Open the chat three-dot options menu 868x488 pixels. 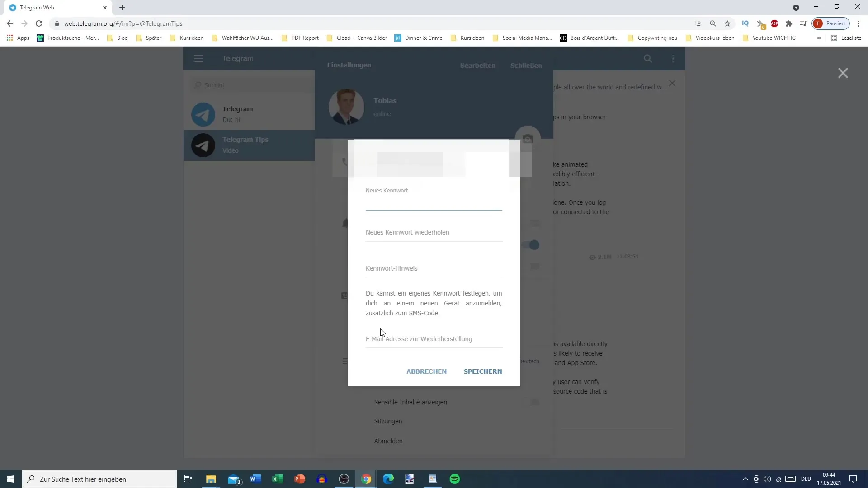click(x=673, y=58)
